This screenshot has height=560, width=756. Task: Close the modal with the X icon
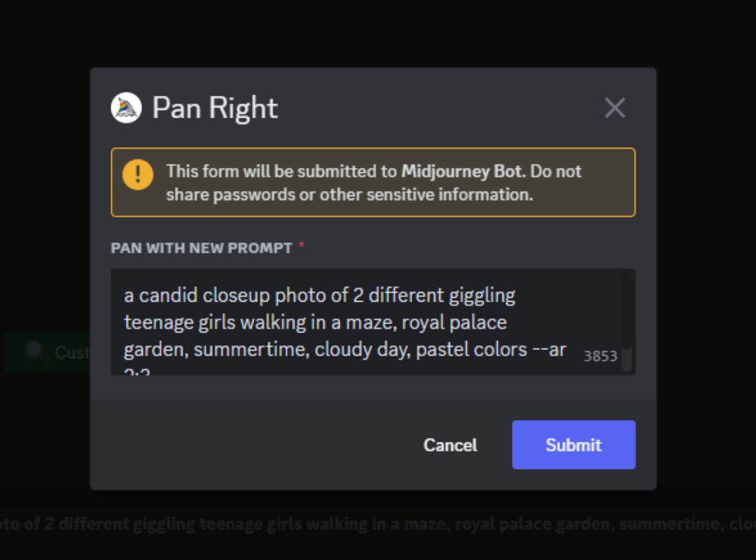615,108
